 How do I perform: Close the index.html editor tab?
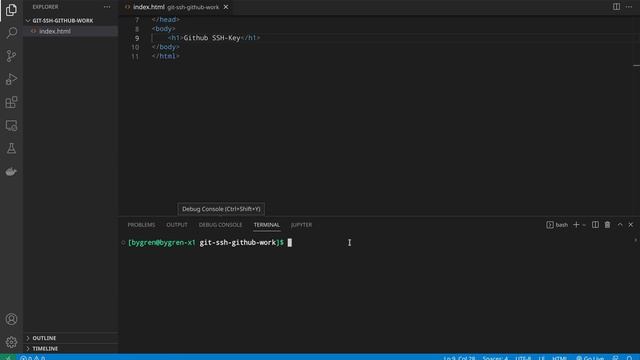(226, 7)
